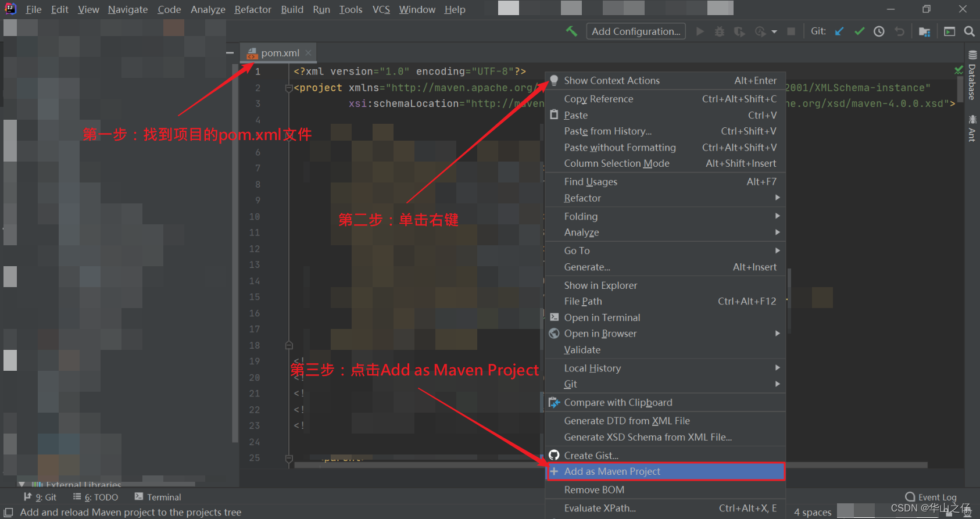
Task: Choose Generate DTD from XML File
Action: pyautogui.click(x=665, y=421)
